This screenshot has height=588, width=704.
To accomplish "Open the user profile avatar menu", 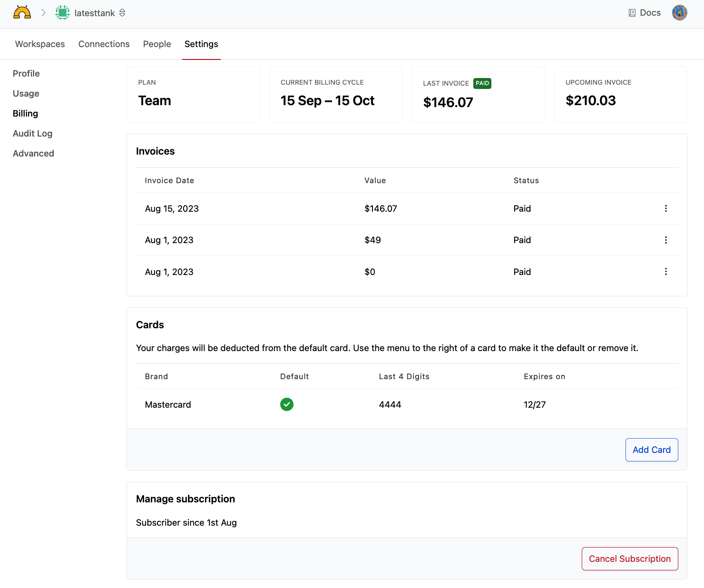I will click(x=679, y=13).
